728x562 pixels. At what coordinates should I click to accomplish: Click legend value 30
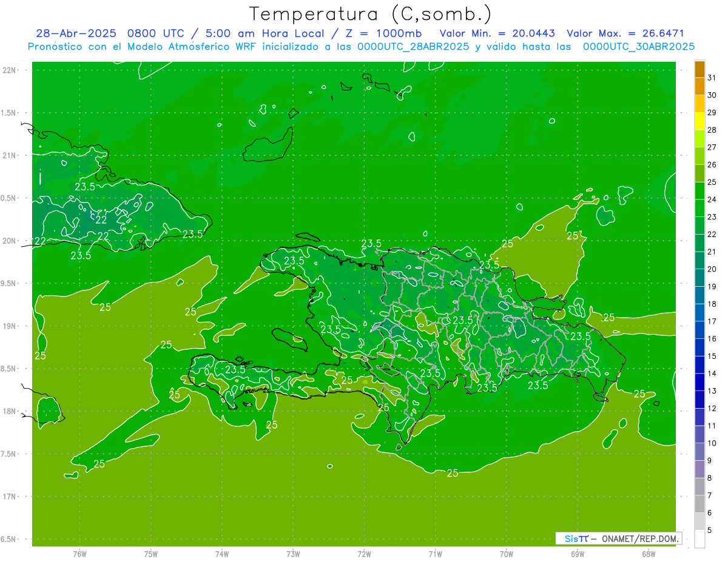click(x=712, y=95)
